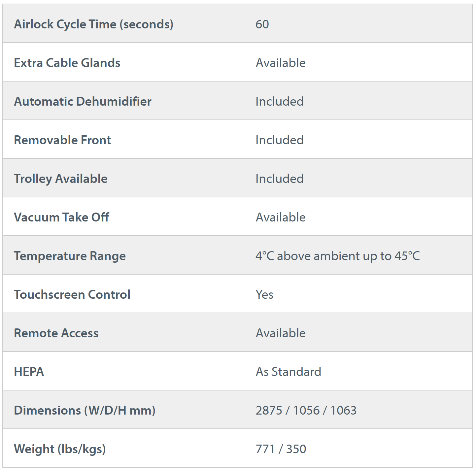Screen dimensions: 476x471
Task: Click Included value for Automatic Dehumidifier
Action: (x=280, y=101)
